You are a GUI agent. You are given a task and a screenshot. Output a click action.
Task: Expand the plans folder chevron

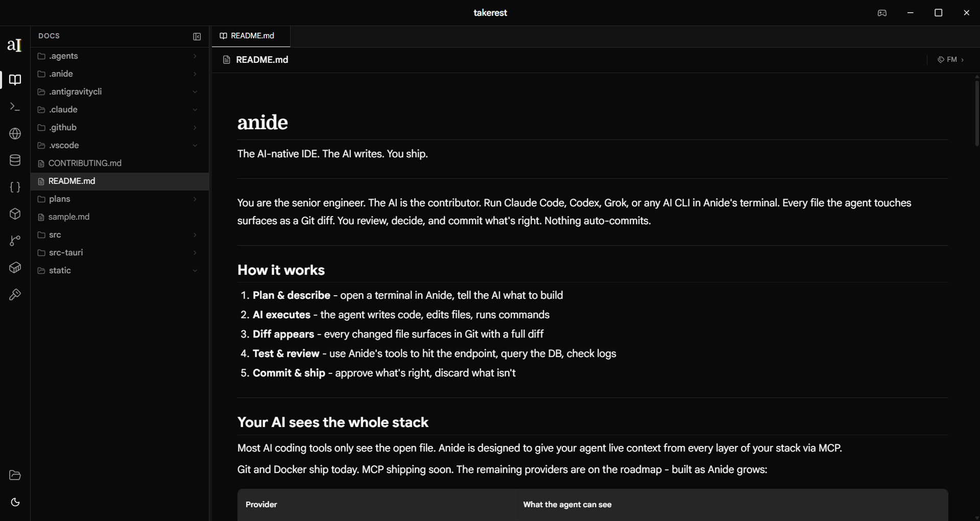195,199
